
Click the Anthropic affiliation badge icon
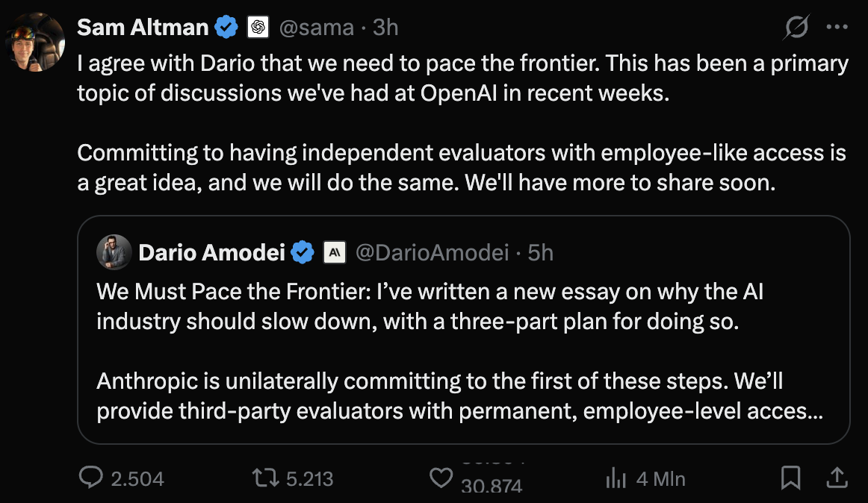coord(335,253)
